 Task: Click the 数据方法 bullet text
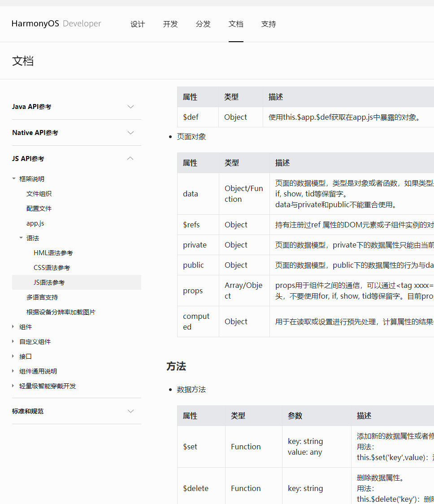(x=191, y=390)
